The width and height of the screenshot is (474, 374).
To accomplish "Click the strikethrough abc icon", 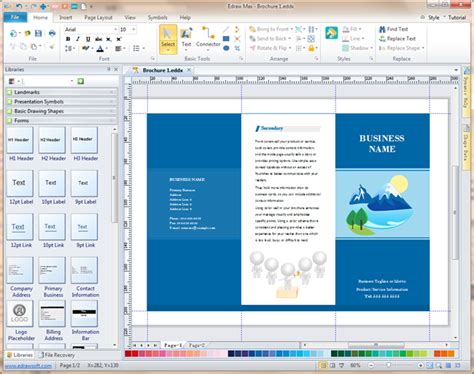I will pyautogui.click(x=99, y=39).
